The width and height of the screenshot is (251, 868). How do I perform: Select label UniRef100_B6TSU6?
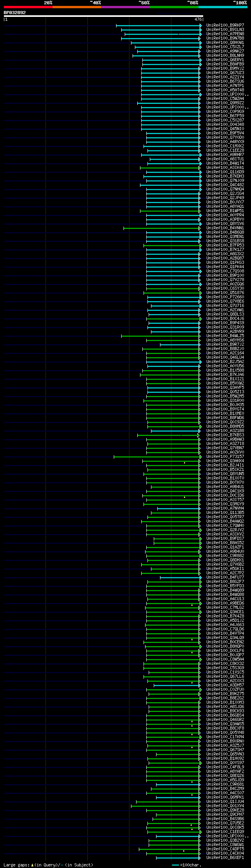[x=225, y=81]
